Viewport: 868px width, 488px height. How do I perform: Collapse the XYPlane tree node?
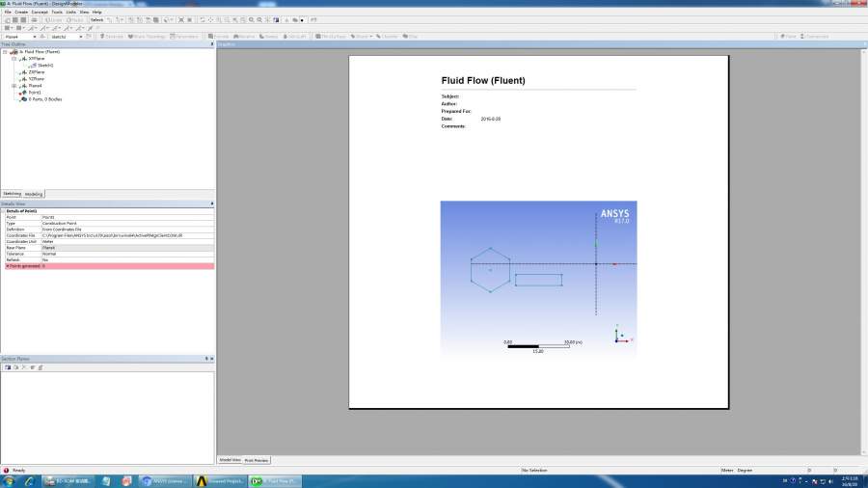point(14,59)
